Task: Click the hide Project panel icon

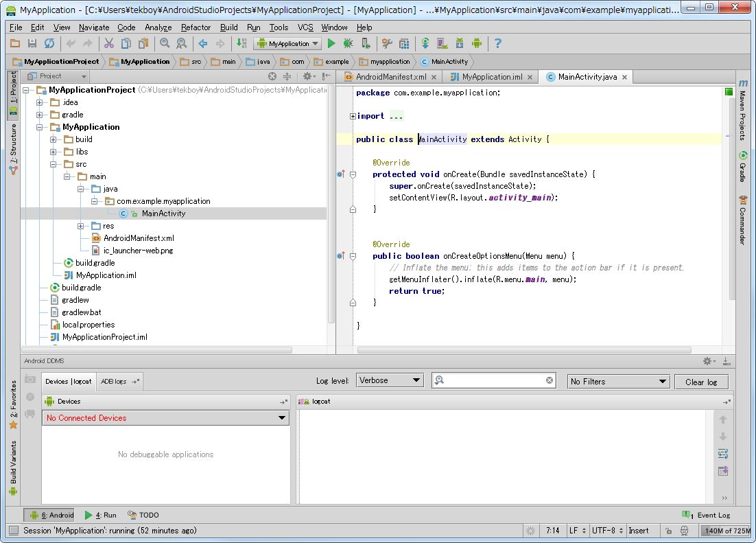Action: coord(327,76)
